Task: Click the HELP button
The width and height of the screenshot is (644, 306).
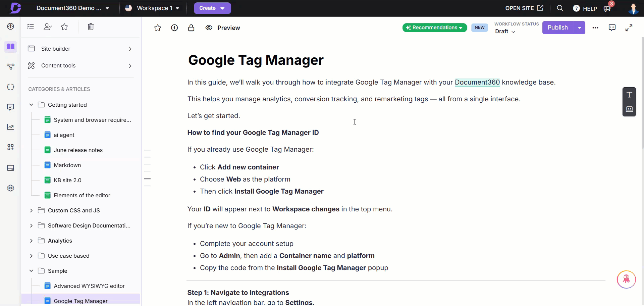Action: coord(585,8)
